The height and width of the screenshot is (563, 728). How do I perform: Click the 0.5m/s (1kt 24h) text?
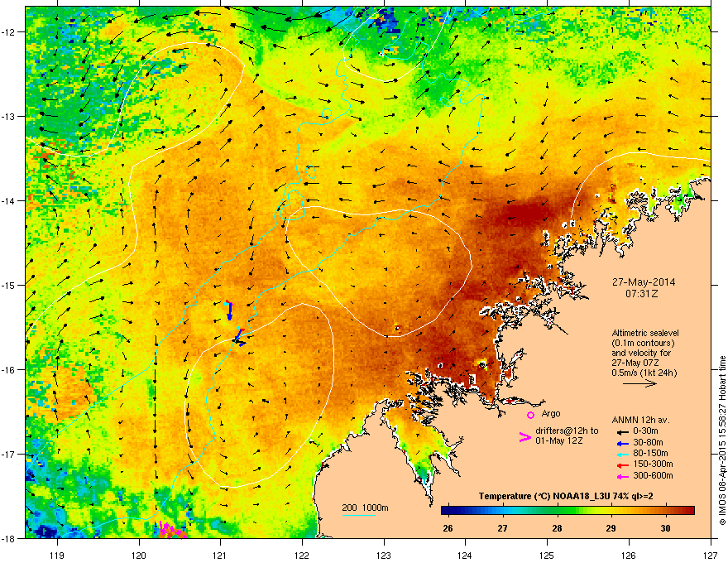click(x=644, y=373)
